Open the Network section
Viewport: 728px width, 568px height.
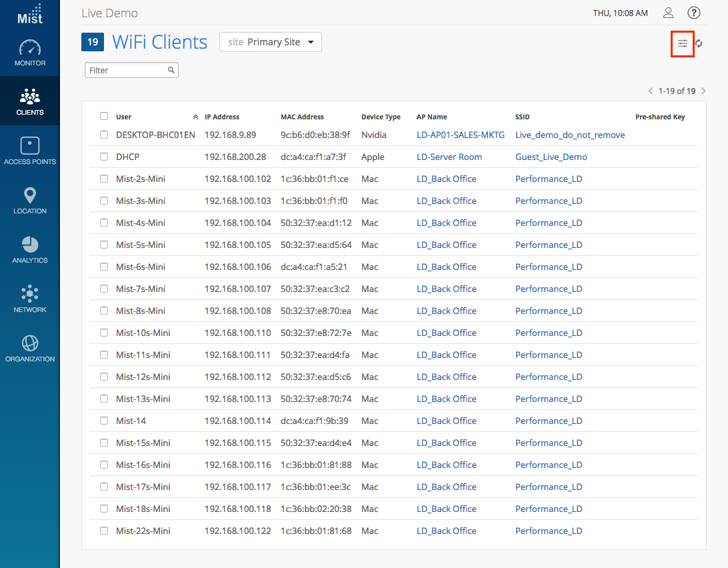[30, 294]
